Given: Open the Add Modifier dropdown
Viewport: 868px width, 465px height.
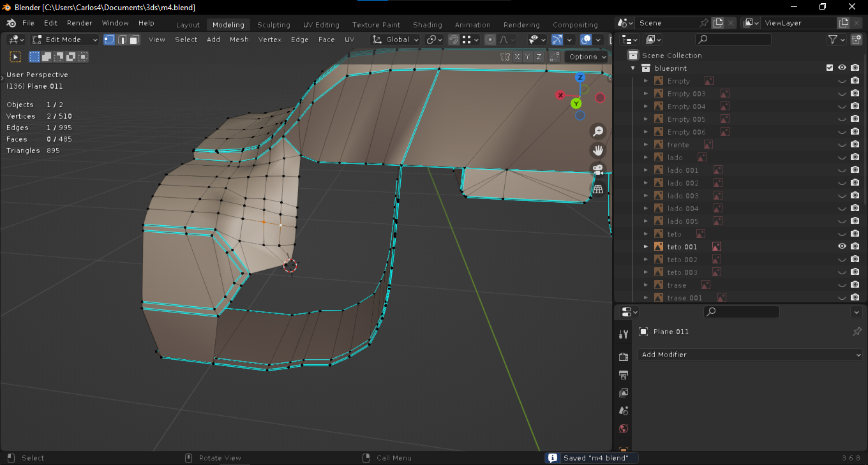Looking at the screenshot, I should click(x=750, y=355).
